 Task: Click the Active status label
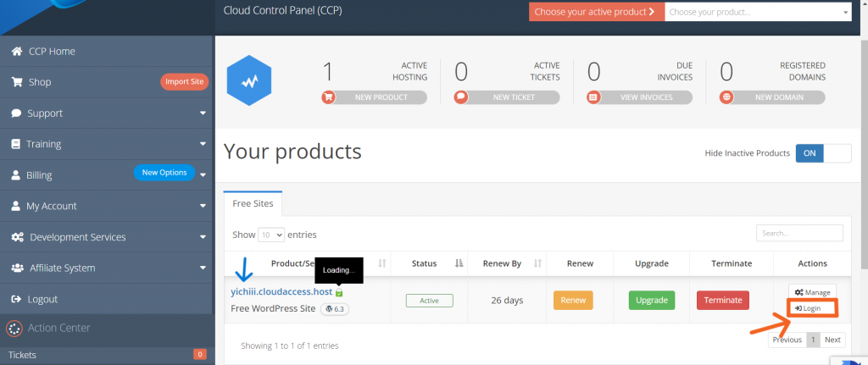click(x=429, y=301)
